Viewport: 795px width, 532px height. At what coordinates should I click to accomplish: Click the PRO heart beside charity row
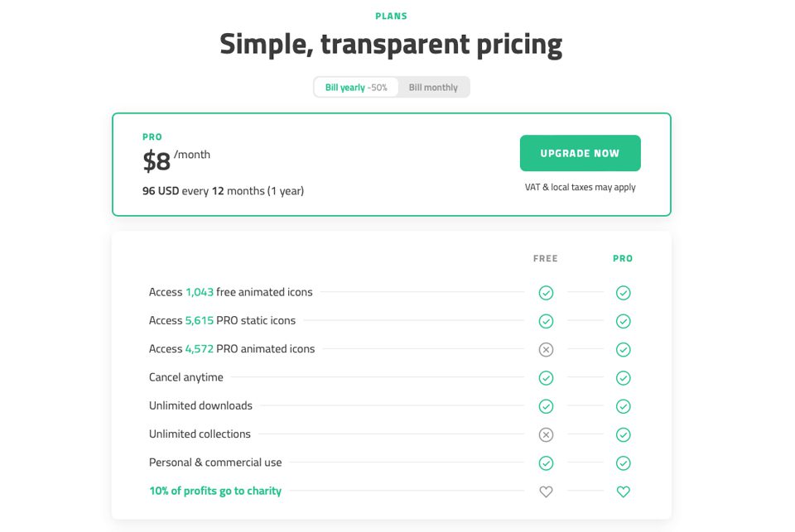click(x=624, y=491)
